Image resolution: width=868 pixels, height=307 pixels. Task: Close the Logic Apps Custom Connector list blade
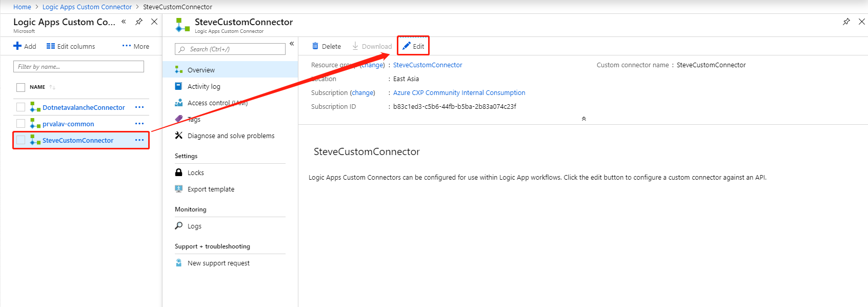coord(154,22)
